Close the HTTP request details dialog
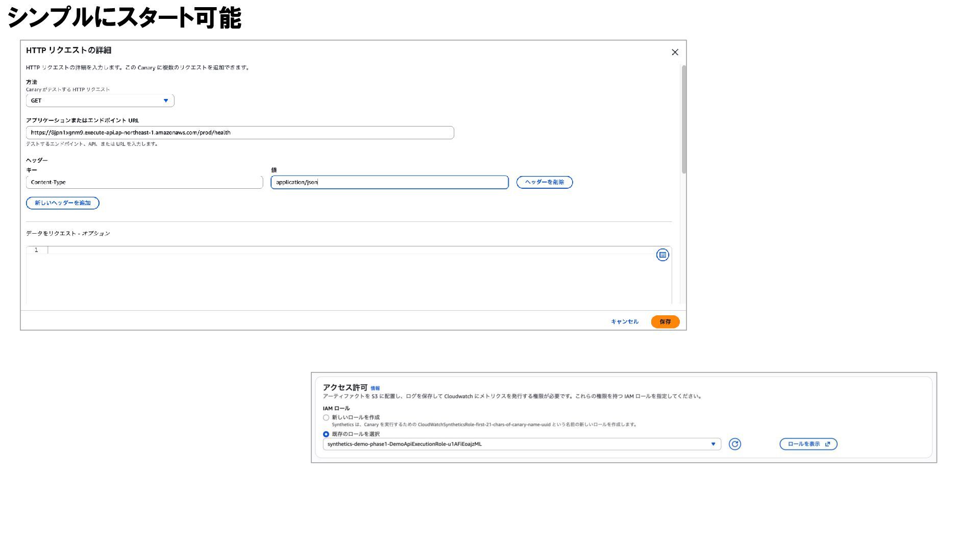 [675, 52]
